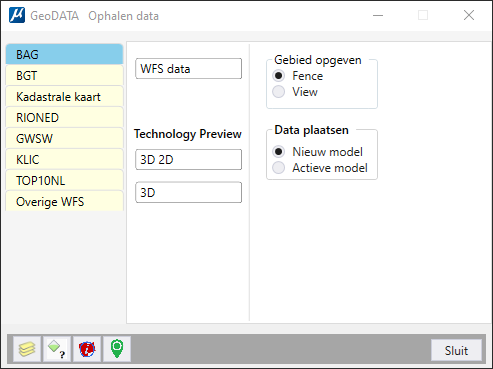Open the BAG tab
Screen dimensions: 493x369
(64, 54)
